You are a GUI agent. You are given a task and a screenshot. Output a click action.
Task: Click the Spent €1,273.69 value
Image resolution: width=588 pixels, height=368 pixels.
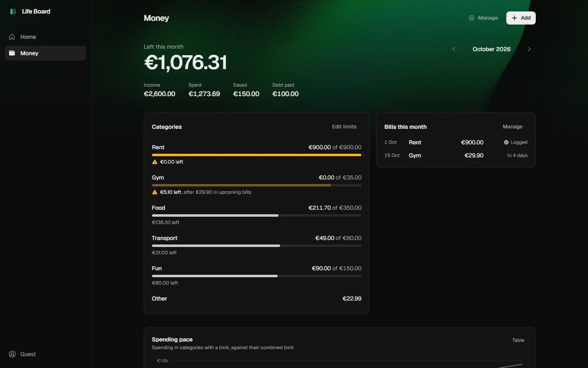coord(204,94)
